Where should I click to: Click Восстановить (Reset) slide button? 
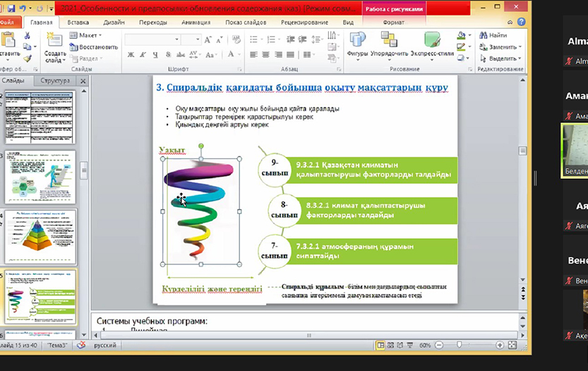(93, 47)
